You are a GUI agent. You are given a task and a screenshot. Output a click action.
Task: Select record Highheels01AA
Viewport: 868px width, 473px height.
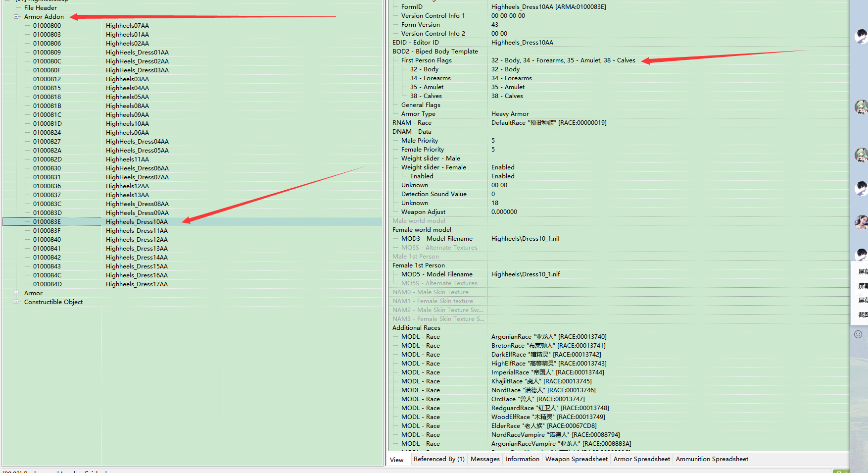coord(127,34)
